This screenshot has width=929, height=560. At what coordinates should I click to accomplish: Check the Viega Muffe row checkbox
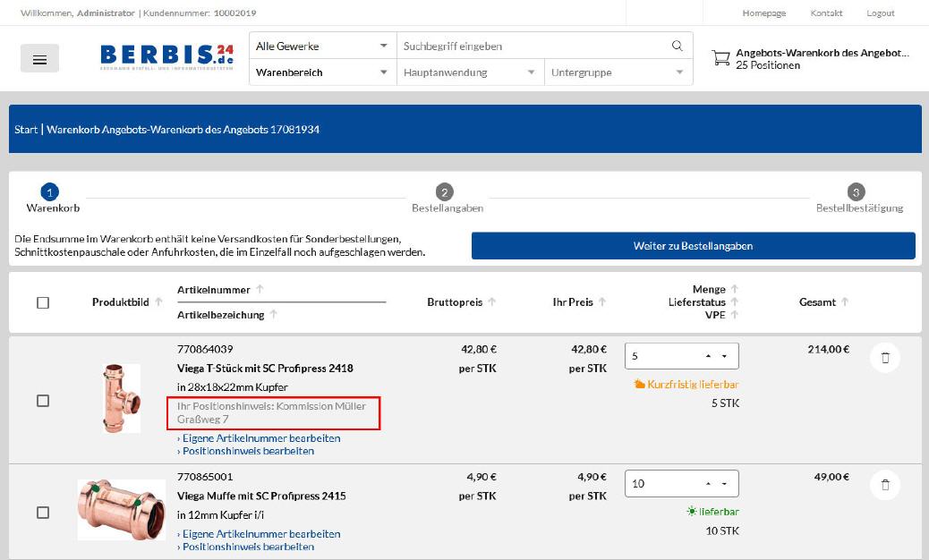(x=43, y=512)
